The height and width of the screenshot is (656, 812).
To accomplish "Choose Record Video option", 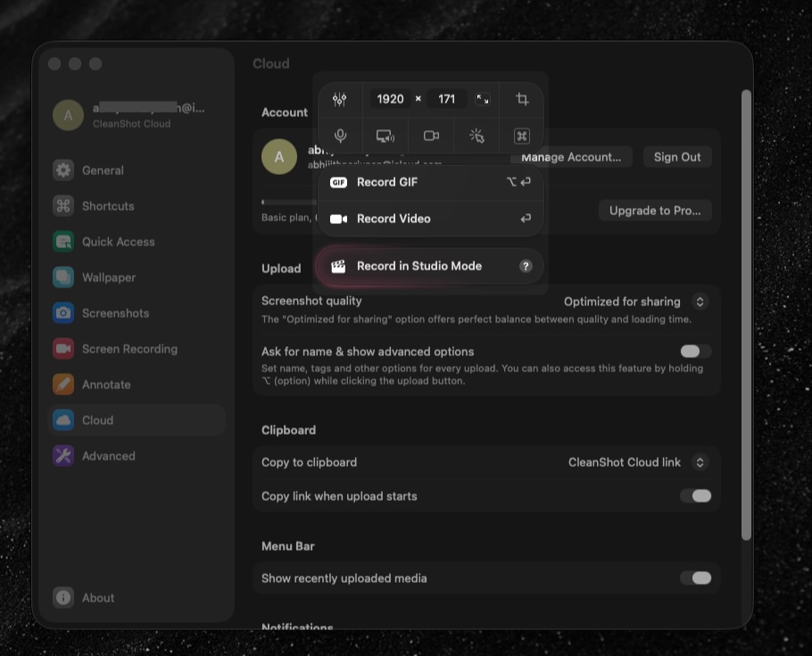I will (x=431, y=219).
